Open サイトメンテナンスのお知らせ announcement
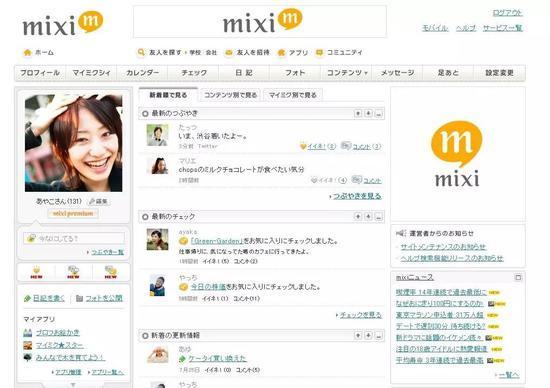Screen dimensions: 550x388 443,247
